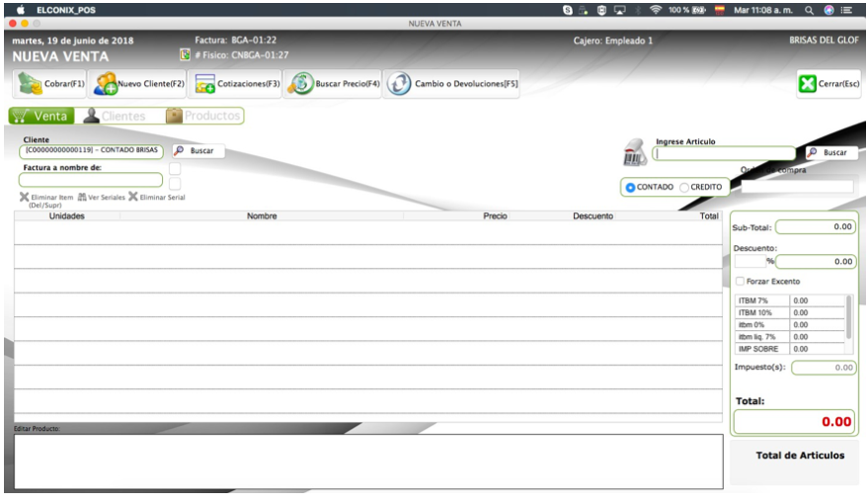The height and width of the screenshot is (504, 868).
Task: Click the Skype menu bar icon
Action: 568,10
